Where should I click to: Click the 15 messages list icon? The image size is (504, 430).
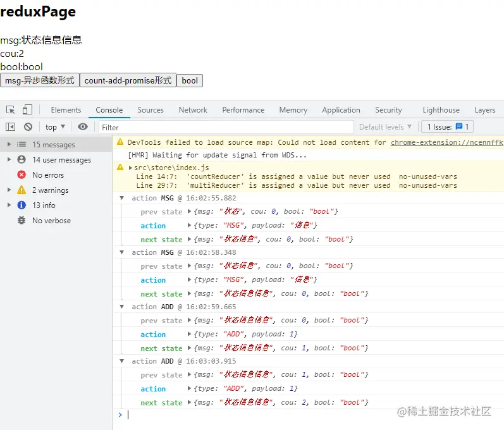coord(22,144)
